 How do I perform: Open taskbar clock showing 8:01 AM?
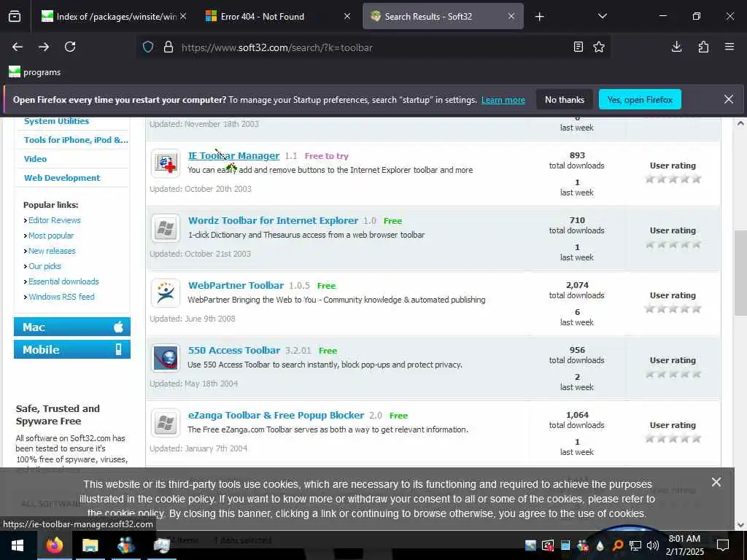(x=684, y=545)
